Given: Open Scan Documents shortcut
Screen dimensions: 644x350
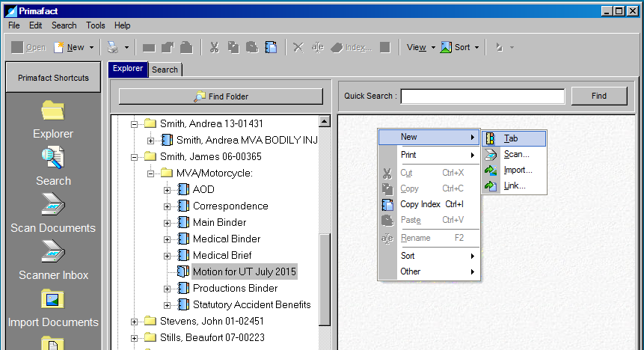Looking at the screenshot, I should (x=53, y=214).
